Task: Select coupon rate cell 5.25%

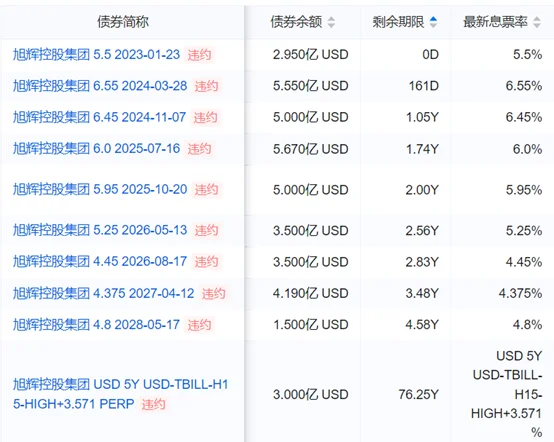Action: pos(524,230)
